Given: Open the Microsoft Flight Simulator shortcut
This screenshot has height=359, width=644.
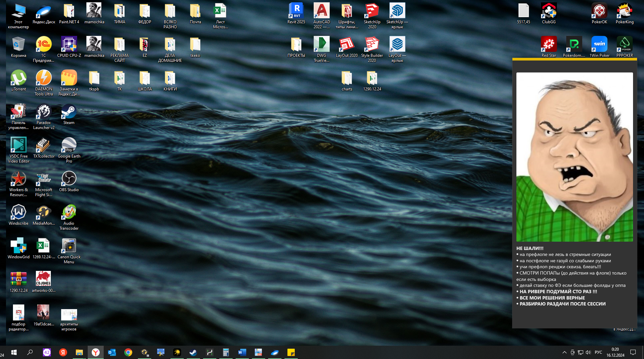Looking at the screenshot, I should pos(44,184).
